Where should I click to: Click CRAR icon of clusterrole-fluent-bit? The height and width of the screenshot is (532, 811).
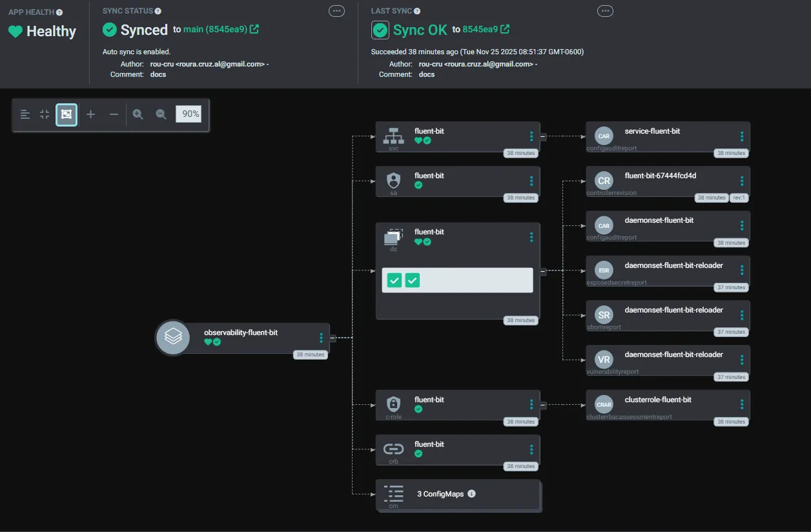[x=604, y=404]
